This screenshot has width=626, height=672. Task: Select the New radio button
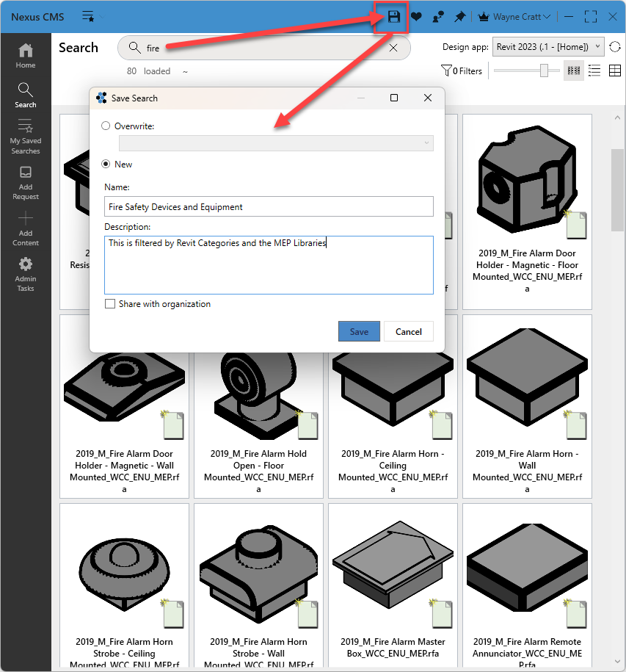(106, 165)
